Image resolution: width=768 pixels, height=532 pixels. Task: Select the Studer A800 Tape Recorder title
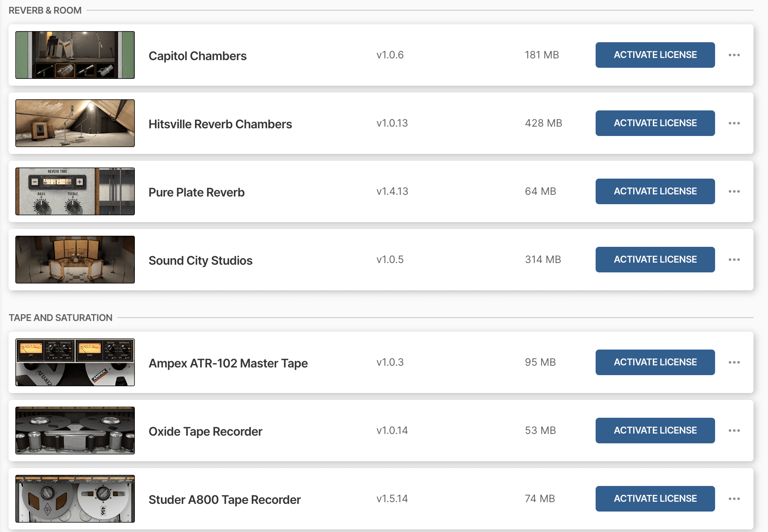pyautogui.click(x=224, y=500)
